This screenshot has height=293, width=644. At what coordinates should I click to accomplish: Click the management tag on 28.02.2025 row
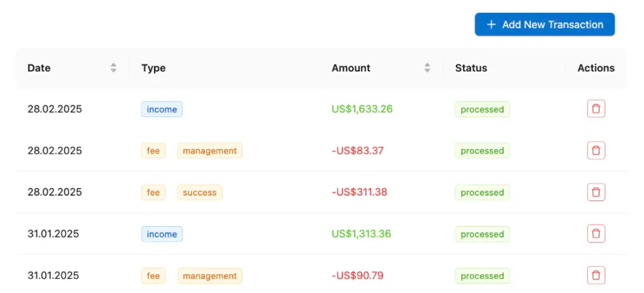coord(210,151)
